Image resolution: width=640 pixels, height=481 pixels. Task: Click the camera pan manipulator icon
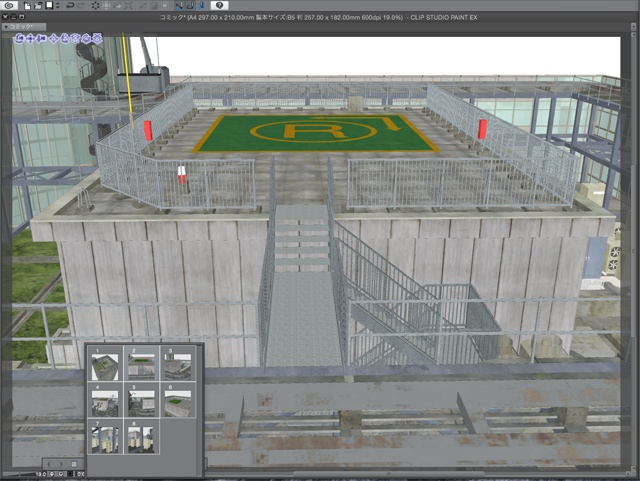tap(30, 39)
